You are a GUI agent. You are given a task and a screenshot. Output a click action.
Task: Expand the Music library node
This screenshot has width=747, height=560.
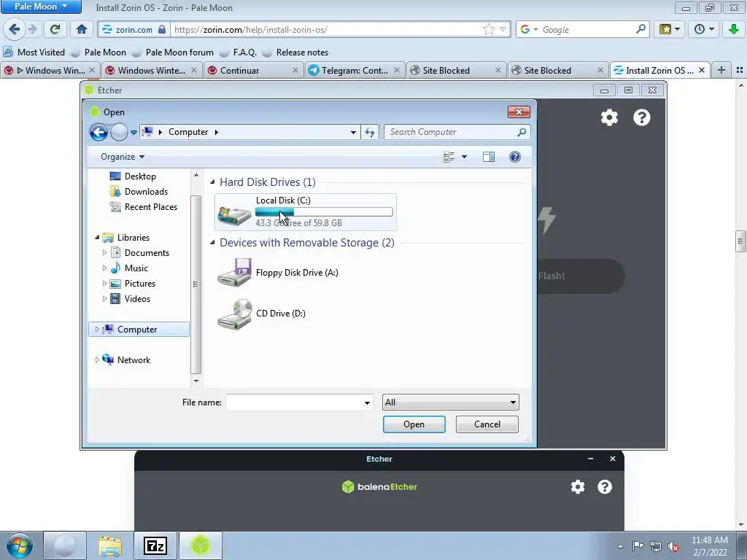coord(105,268)
